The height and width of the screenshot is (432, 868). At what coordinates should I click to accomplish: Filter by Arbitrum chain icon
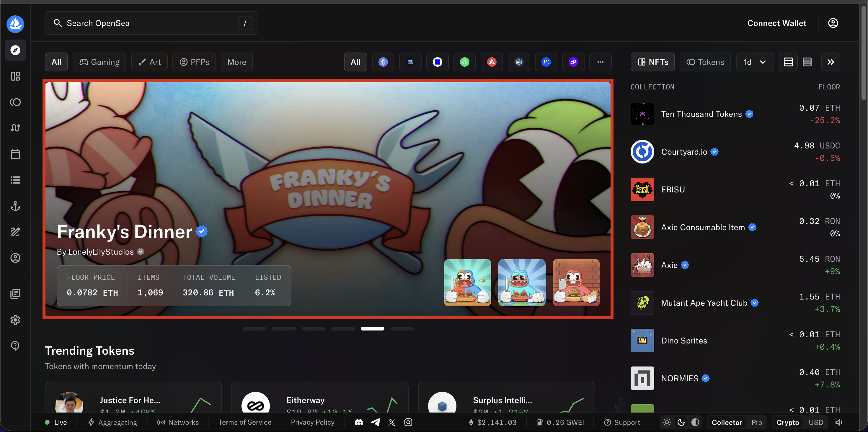(519, 62)
